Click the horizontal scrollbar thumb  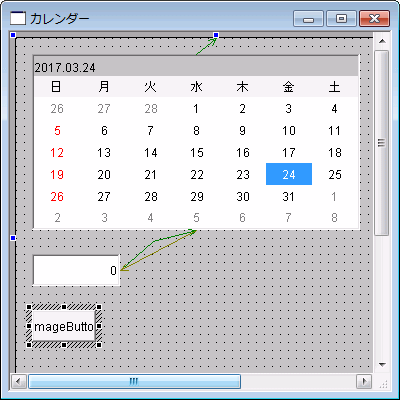[x=134, y=381]
